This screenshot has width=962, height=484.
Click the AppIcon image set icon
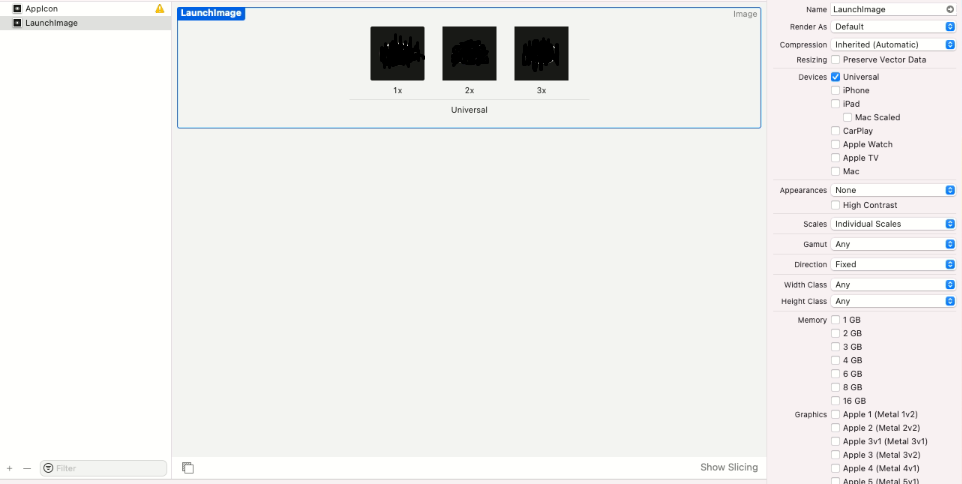17,9
